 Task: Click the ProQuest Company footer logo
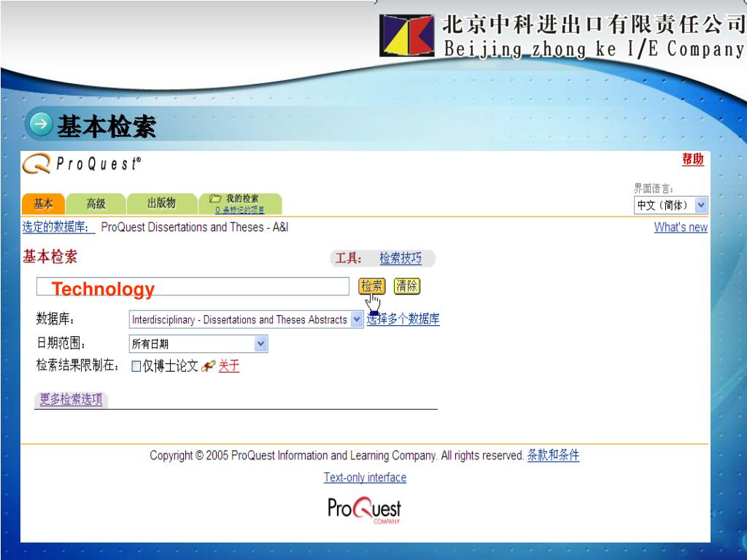pos(365,510)
